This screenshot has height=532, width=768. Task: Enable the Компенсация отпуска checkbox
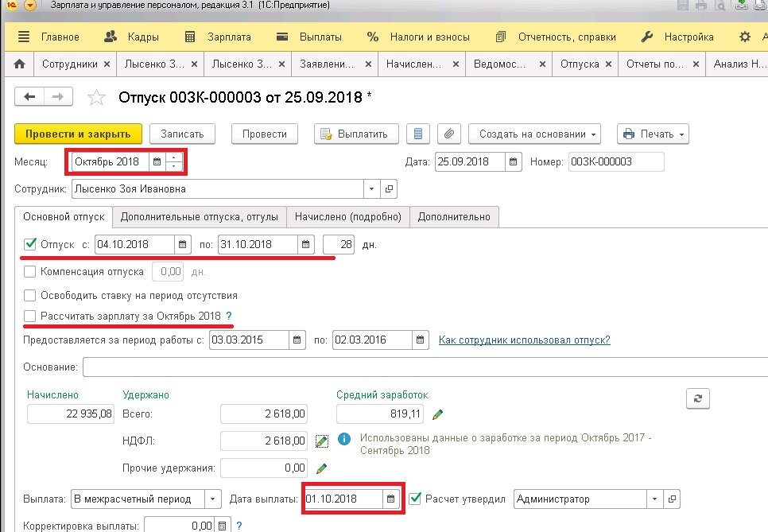[30, 271]
